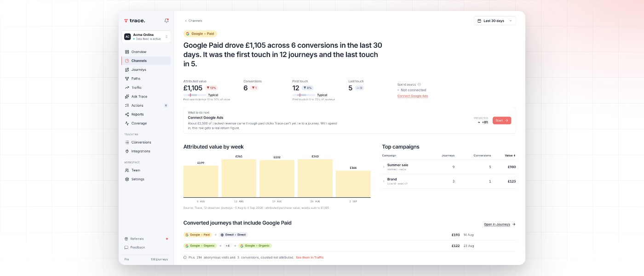Click the Open in Journeys link

[500, 224]
